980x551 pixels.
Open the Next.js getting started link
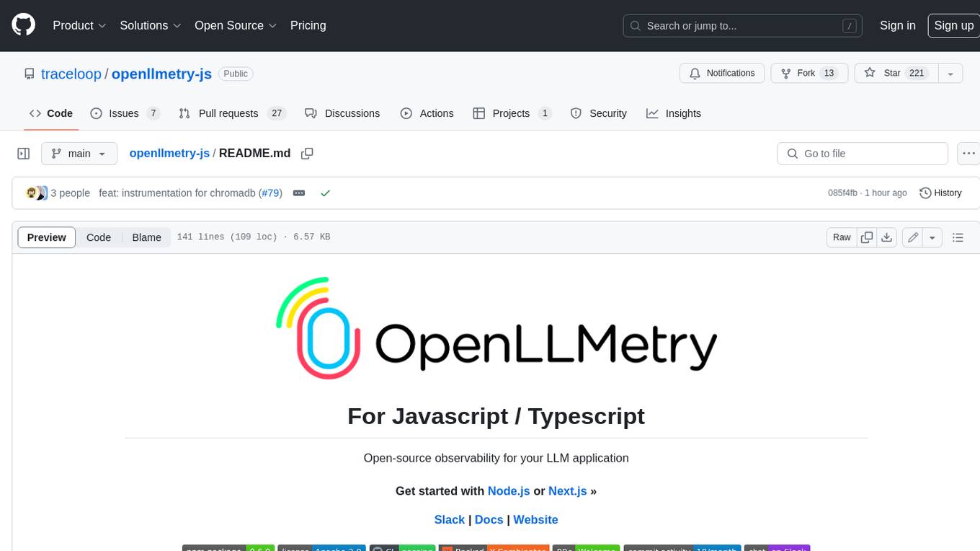coord(567,491)
